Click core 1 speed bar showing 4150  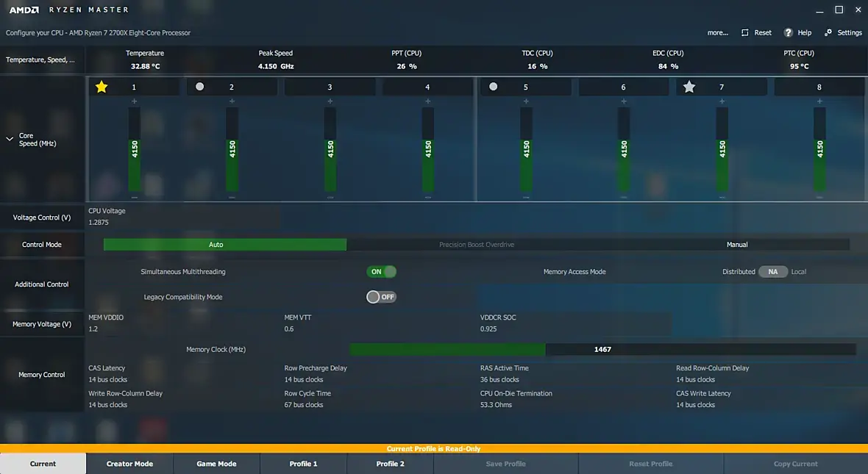coord(135,149)
